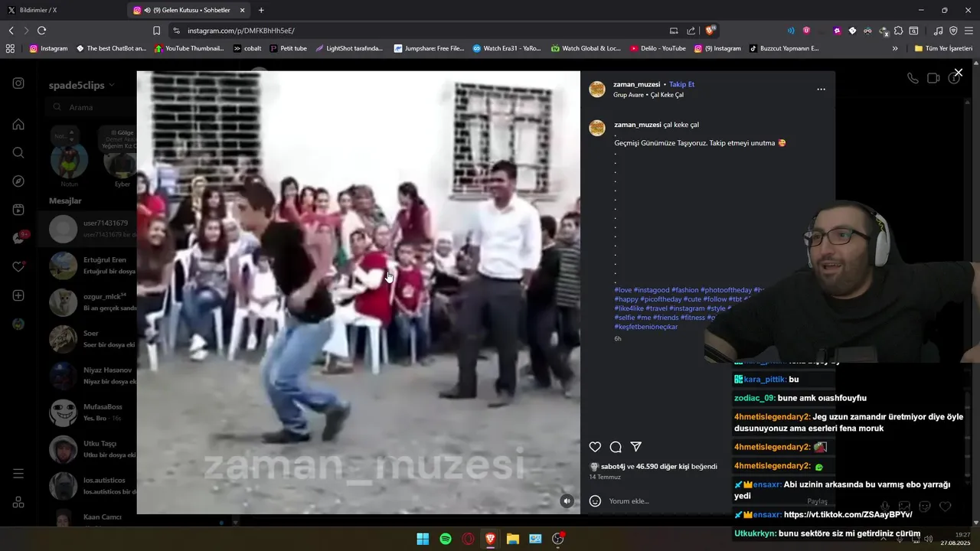Open File Explorer from the taskbar
The image size is (980, 551).
click(513, 539)
